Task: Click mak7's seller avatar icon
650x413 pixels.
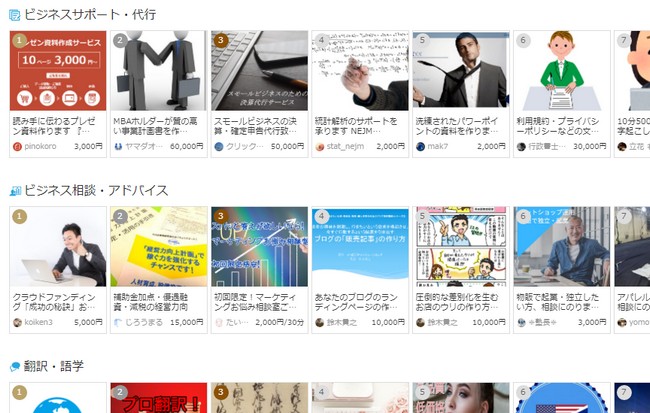Action: click(420, 146)
